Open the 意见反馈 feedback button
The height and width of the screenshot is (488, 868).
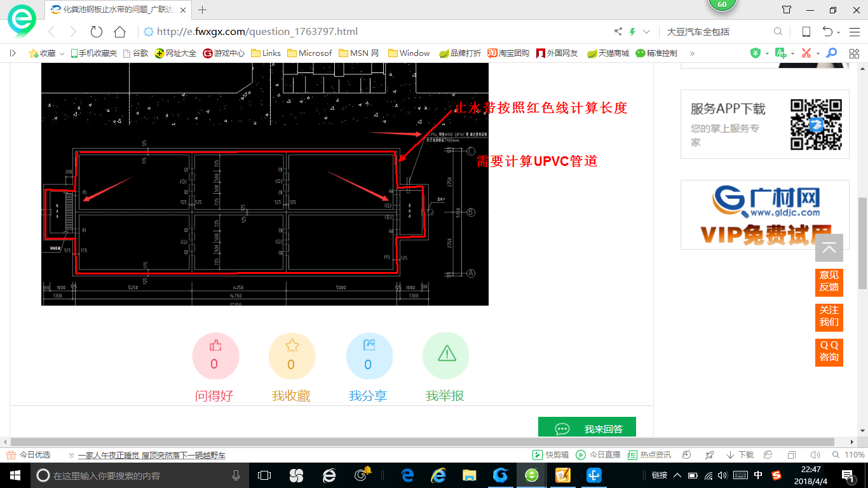[x=829, y=282]
